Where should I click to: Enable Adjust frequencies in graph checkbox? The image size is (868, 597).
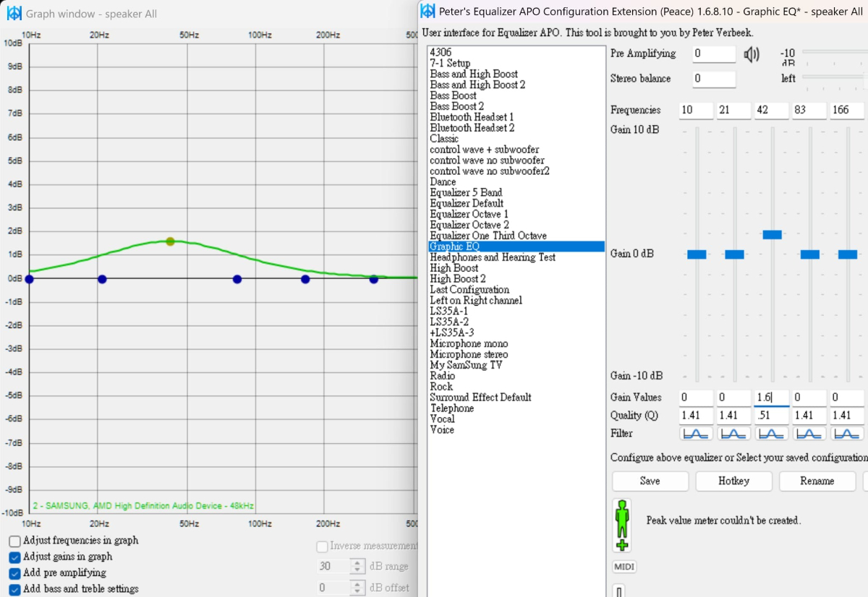click(14, 541)
